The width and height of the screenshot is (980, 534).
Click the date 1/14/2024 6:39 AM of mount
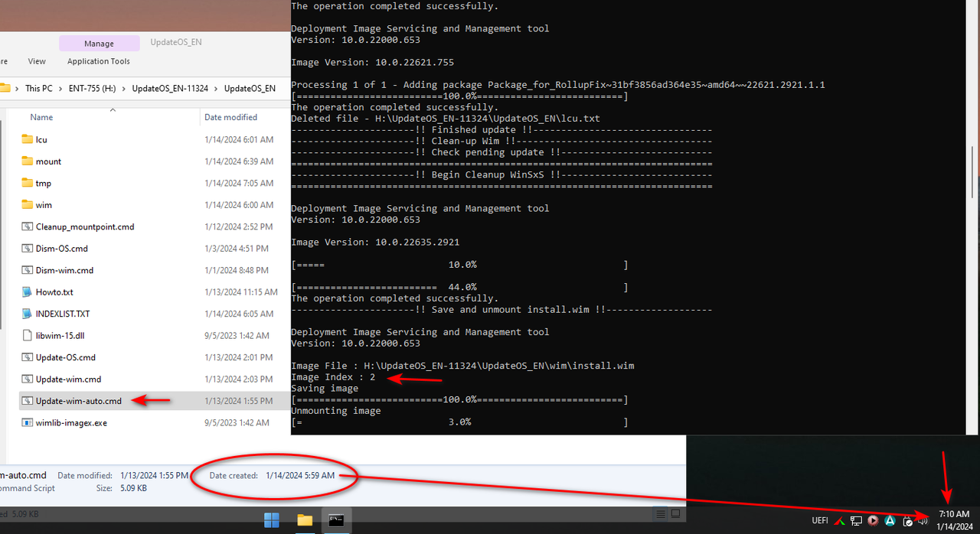[x=239, y=161]
